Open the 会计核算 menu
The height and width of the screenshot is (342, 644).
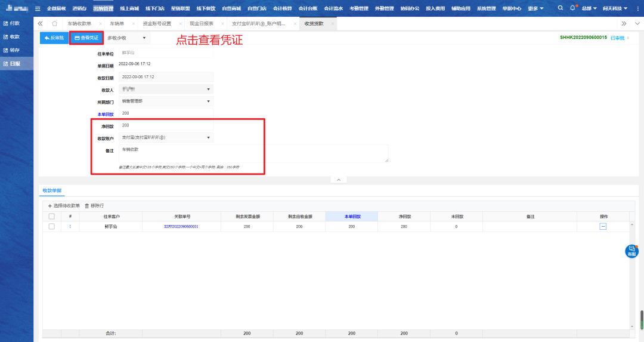tap(283, 8)
